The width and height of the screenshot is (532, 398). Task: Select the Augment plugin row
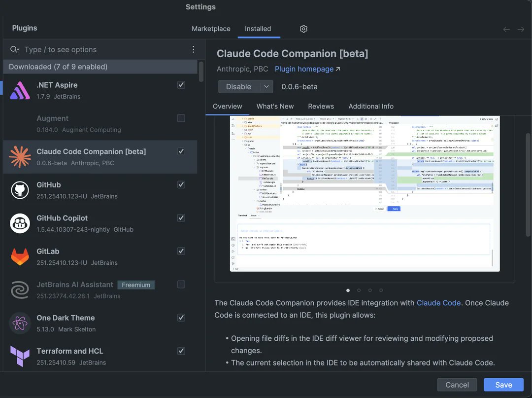pos(100,124)
